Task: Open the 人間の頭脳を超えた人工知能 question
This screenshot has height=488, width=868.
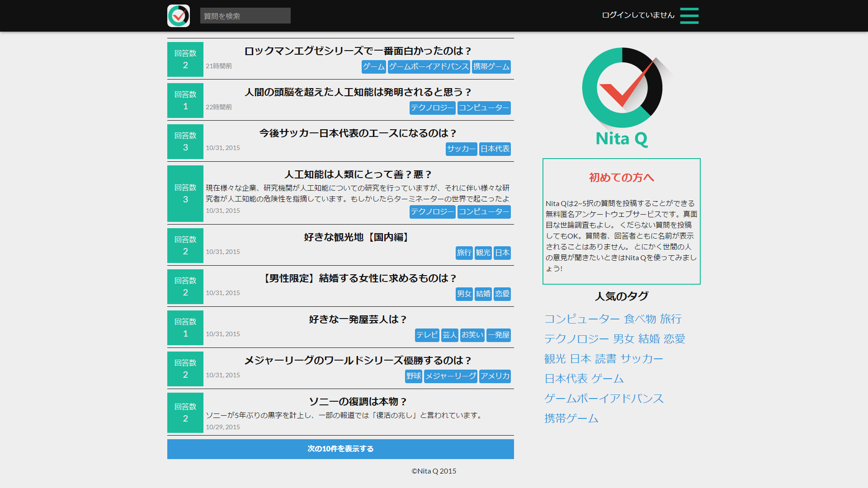Action: point(358,92)
